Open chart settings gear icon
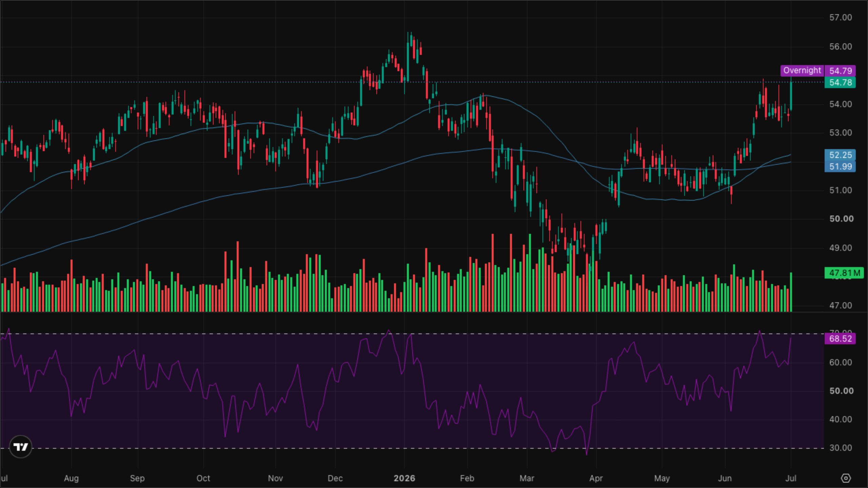Viewport: 868px width, 488px height. tap(846, 478)
